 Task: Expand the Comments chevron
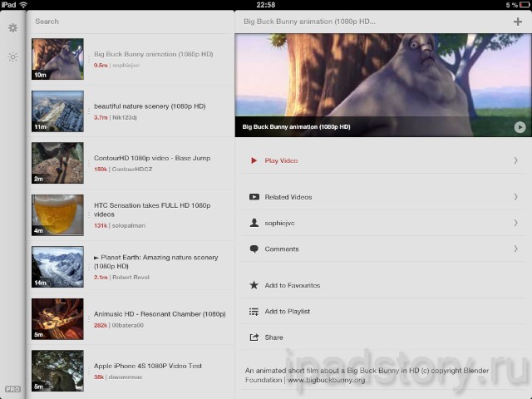click(515, 249)
